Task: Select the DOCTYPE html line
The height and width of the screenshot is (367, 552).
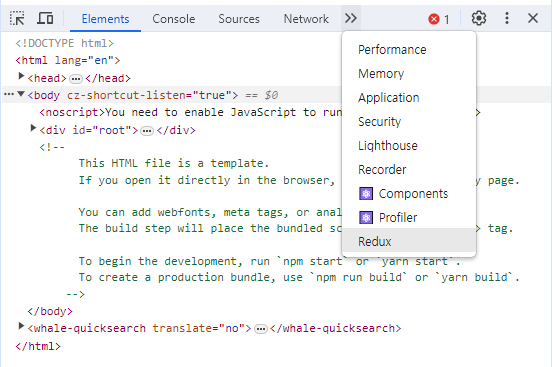Action: 64,43
